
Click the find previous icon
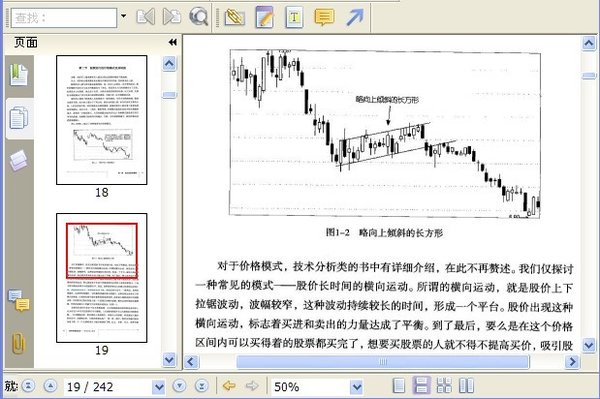coord(146,17)
